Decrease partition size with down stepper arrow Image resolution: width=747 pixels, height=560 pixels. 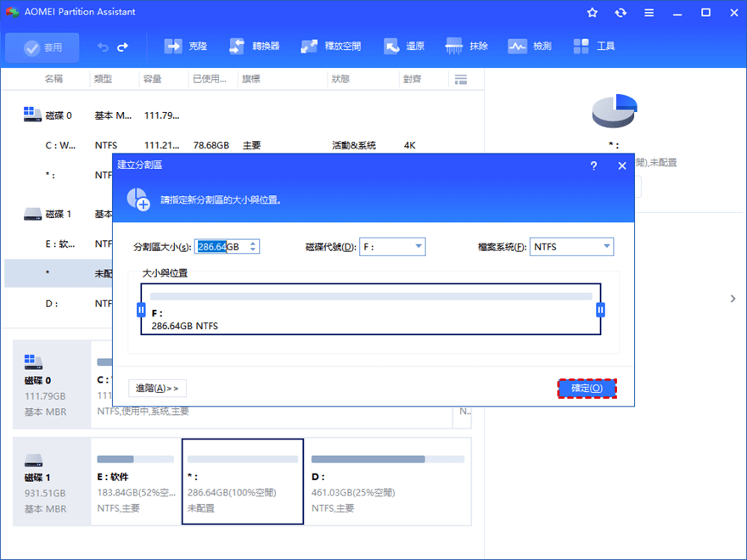point(253,250)
